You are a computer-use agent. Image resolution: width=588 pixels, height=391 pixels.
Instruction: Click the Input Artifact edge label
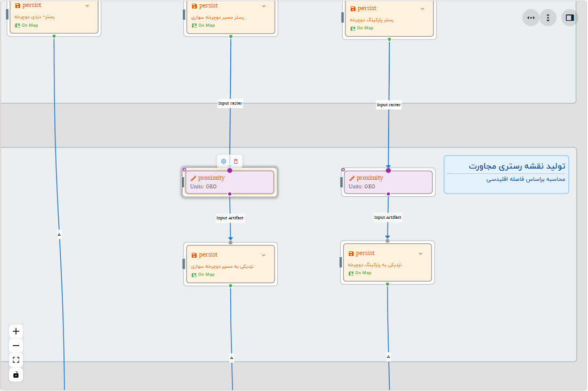click(x=230, y=218)
